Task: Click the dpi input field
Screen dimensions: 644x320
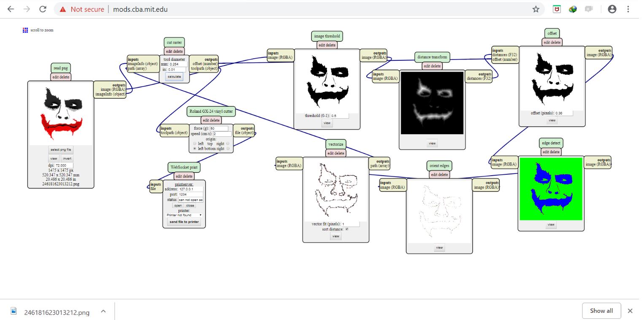Action: (64, 165)
